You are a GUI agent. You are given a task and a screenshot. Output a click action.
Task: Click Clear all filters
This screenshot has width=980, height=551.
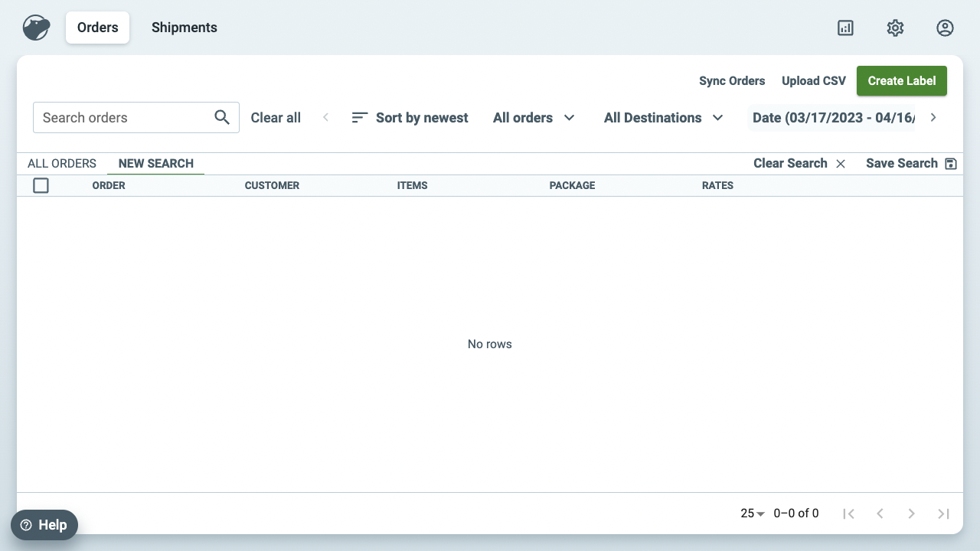coord(276,118)
